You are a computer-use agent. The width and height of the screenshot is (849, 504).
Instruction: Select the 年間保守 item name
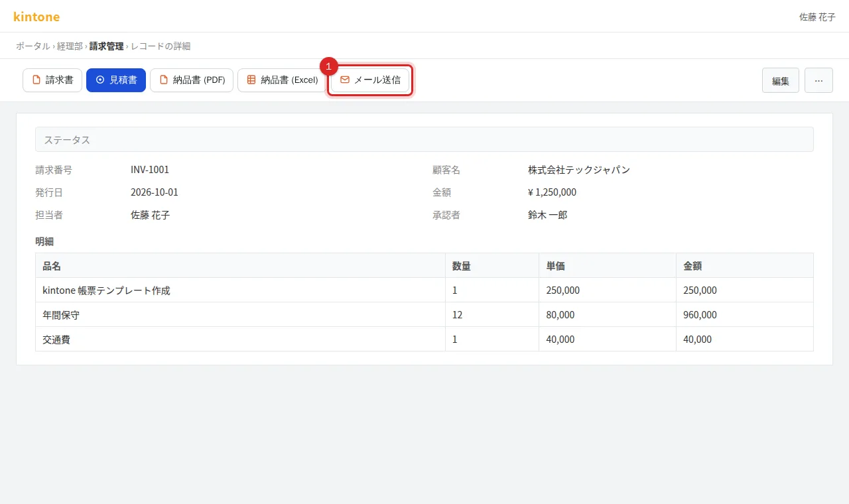click(61, 315)
